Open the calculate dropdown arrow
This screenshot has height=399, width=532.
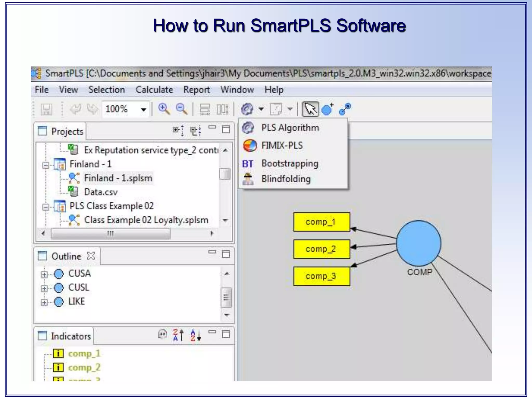click(261, 109)
